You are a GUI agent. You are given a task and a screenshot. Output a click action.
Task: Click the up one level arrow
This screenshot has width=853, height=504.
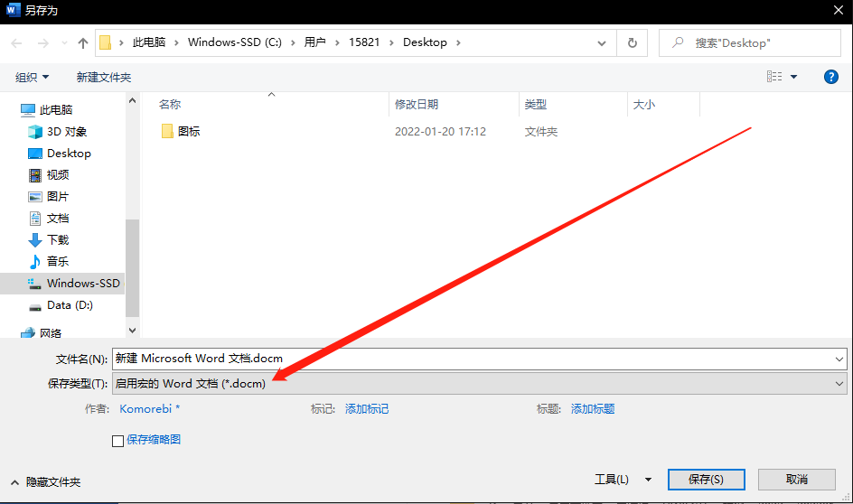click(83, 42)
